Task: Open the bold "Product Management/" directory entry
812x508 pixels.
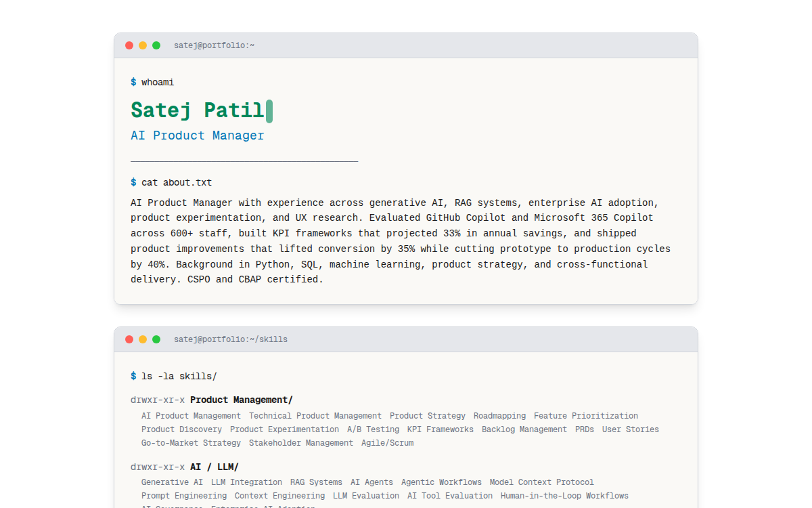Action: pyautogui.click(x=242, y=400)
